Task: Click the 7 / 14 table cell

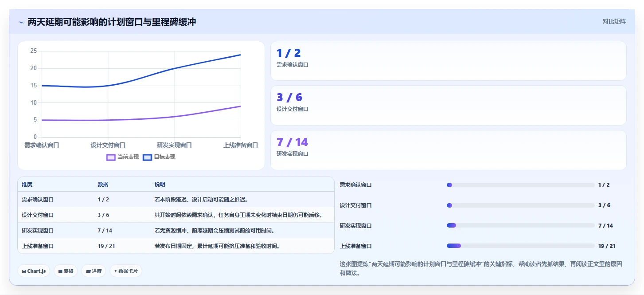Action: click(105, 231)
